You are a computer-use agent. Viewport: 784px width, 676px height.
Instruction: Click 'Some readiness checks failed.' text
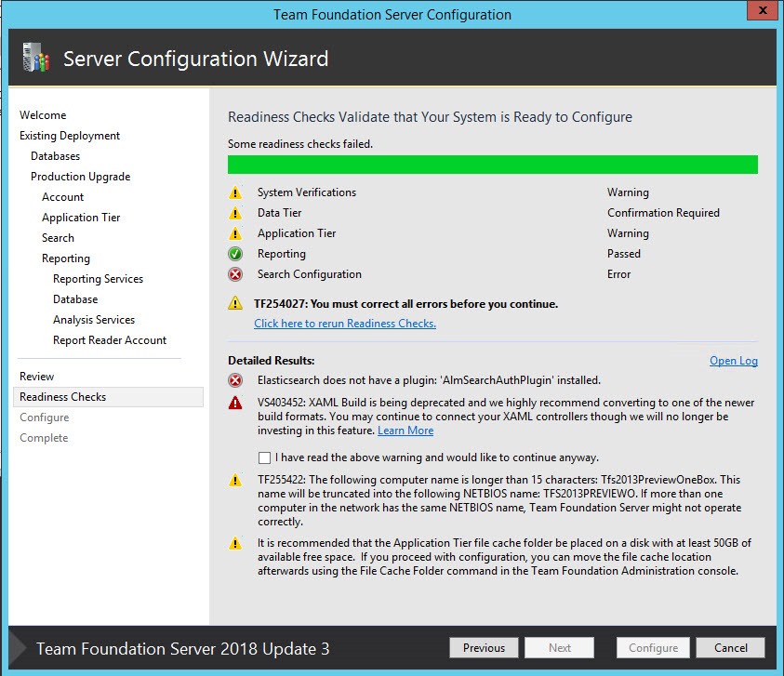[300, 144]
